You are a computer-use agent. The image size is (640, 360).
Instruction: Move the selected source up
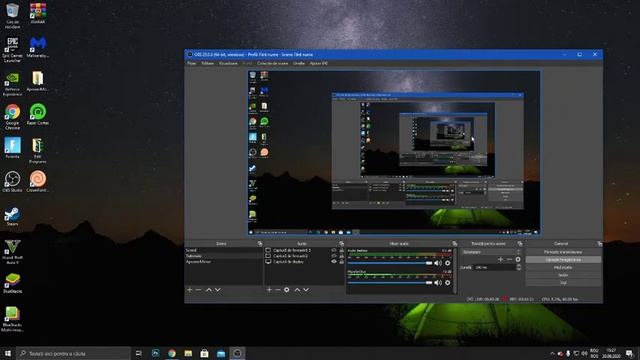point(297,290)
